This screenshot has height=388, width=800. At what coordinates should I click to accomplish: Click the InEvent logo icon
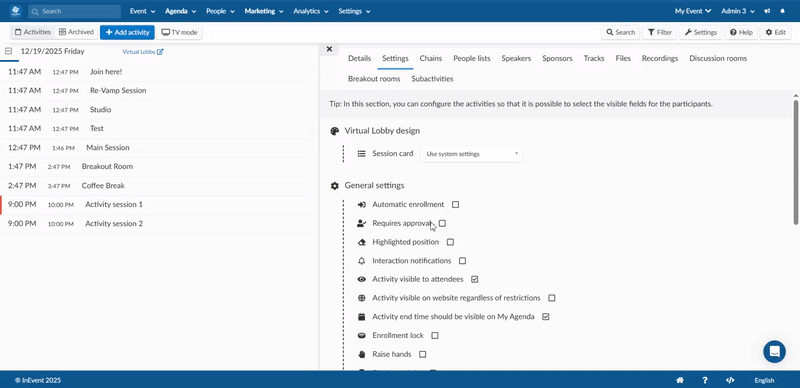coord(16,11)
